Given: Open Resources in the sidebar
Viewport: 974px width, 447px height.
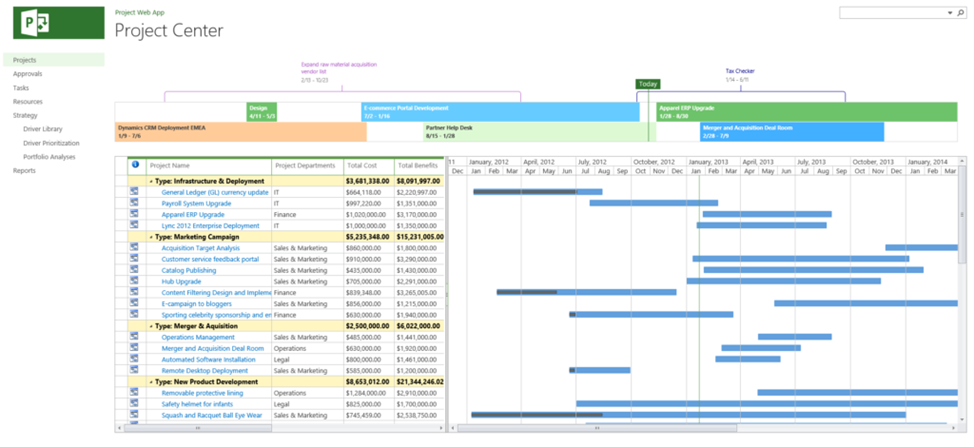Looking at the screenshot, I should coord(28,102).
